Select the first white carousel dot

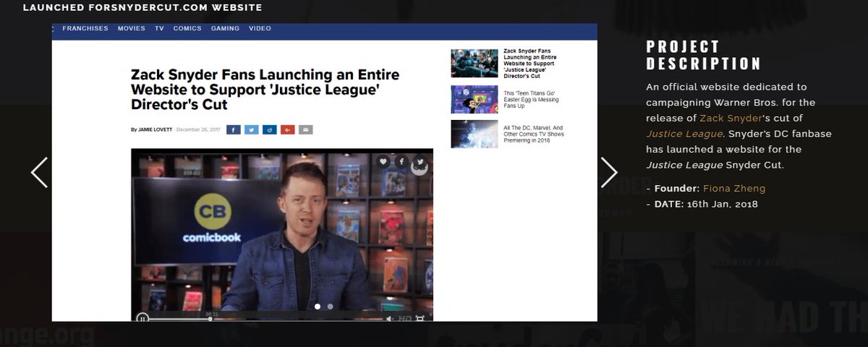tap(318, 307)
